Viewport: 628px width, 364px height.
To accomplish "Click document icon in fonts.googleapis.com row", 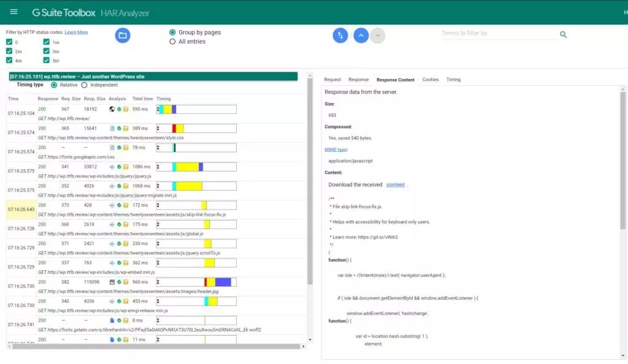I will tap(112, 148).
